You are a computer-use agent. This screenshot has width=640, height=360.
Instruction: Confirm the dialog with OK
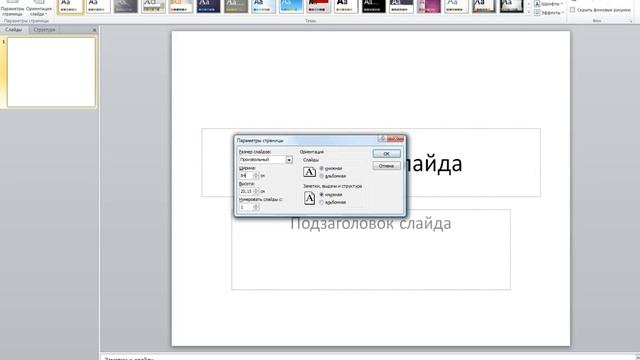click(x=387, y=153)
